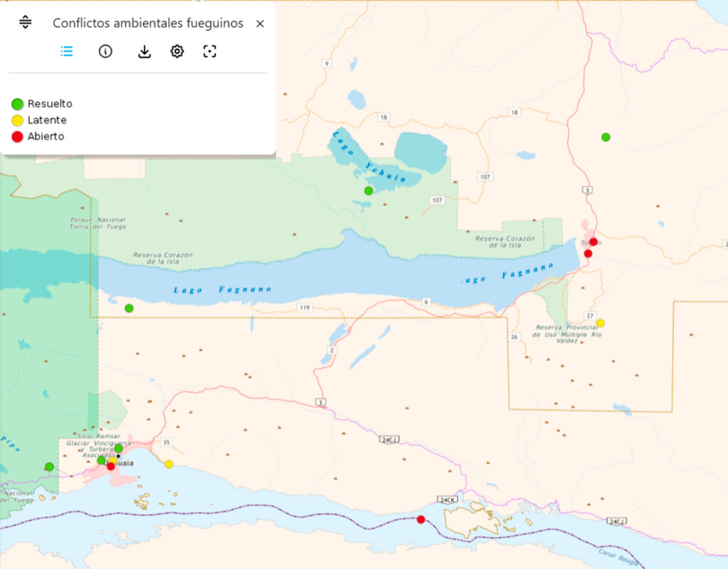This screenshot has height=569, width=728.
Task: Select green marker south of Lago Fagnano
Action: point(129,308)
